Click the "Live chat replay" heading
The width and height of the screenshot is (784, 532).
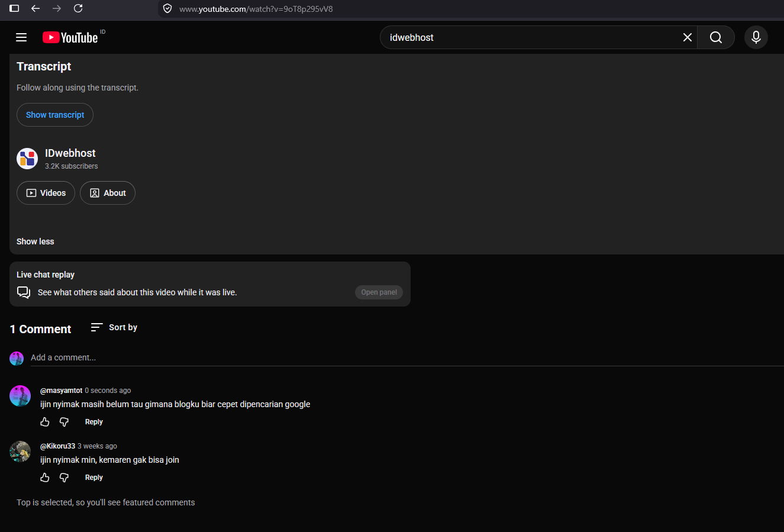(46, 275)
